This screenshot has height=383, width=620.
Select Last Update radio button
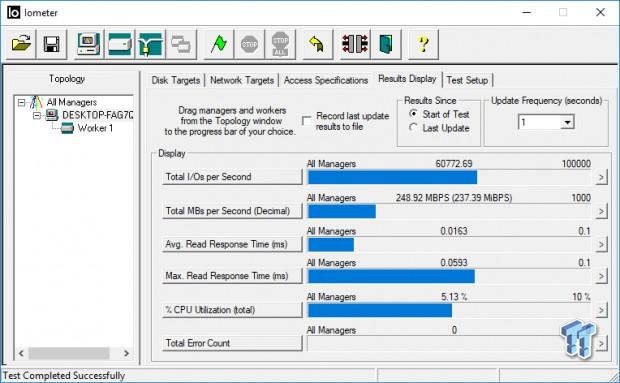coord(414,128)
